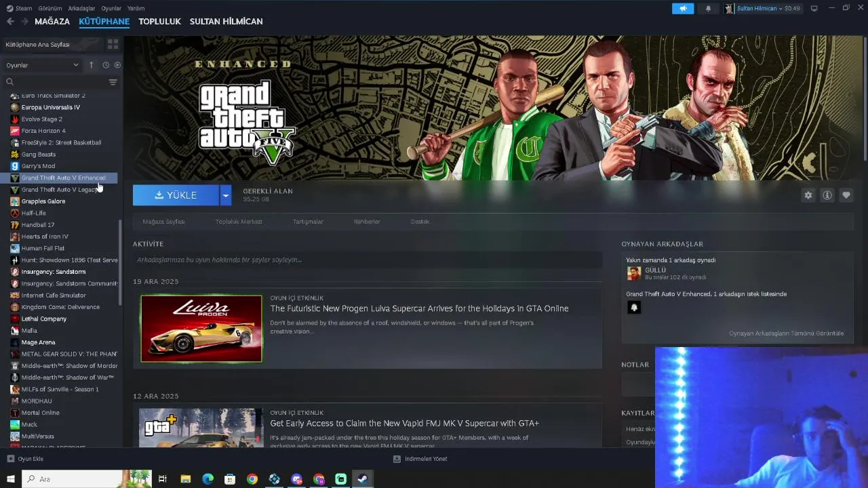The width and height of the screenshot is (868, 488).
Task: Select Lethal Company in list
Action: tap(44, 319)
